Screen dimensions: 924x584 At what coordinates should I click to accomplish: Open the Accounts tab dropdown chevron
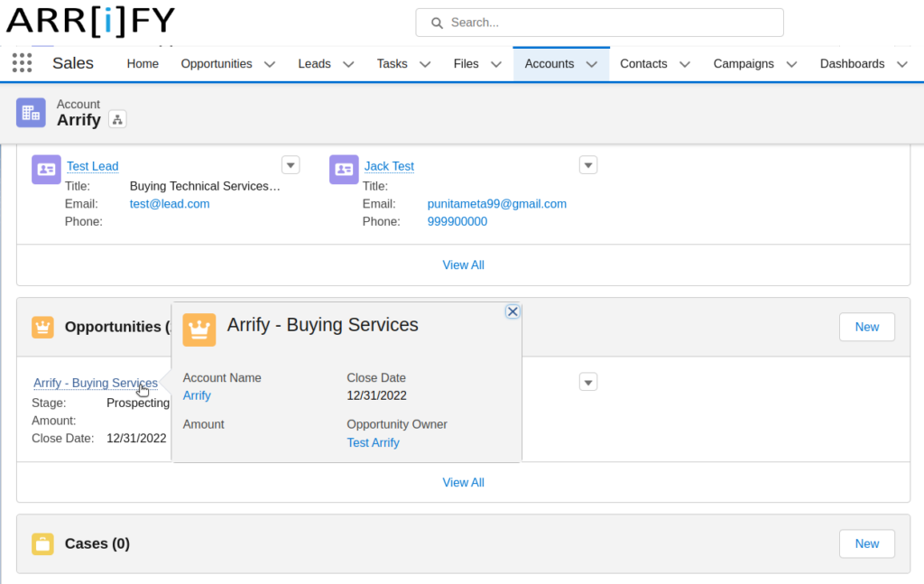592,63
